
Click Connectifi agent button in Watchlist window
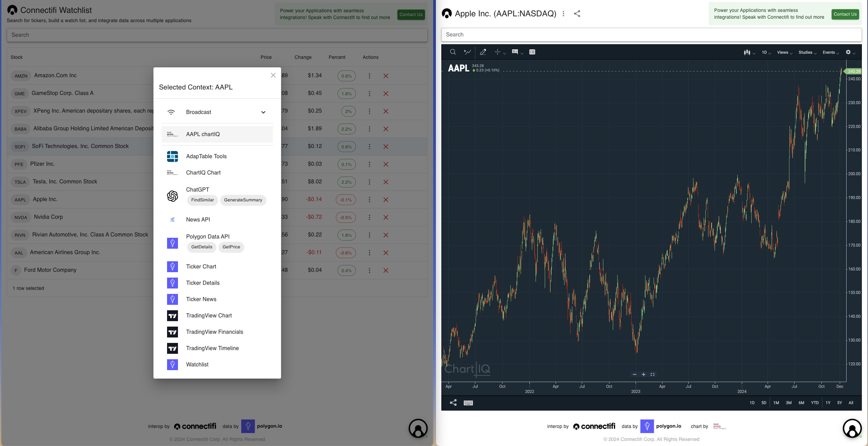(x=418, y=428)
